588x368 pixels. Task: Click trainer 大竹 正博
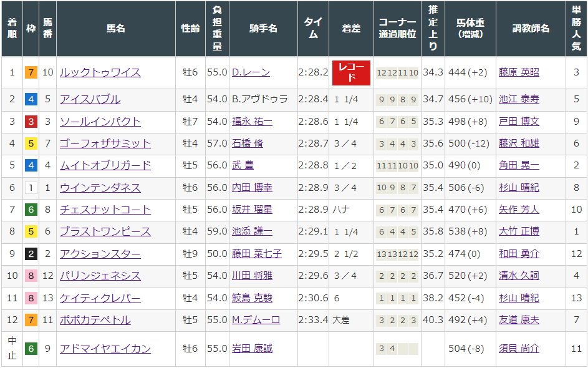coord(519,232)
